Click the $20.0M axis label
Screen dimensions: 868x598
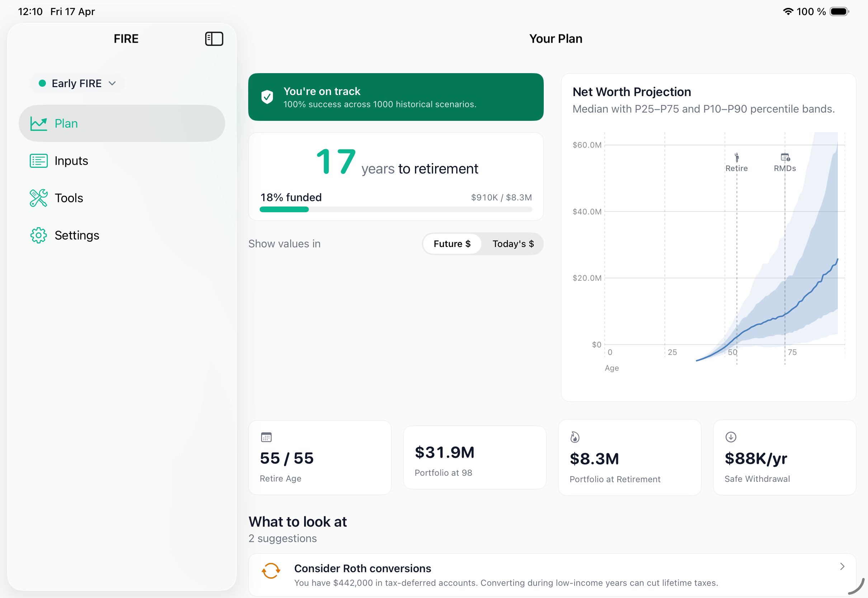587,278
